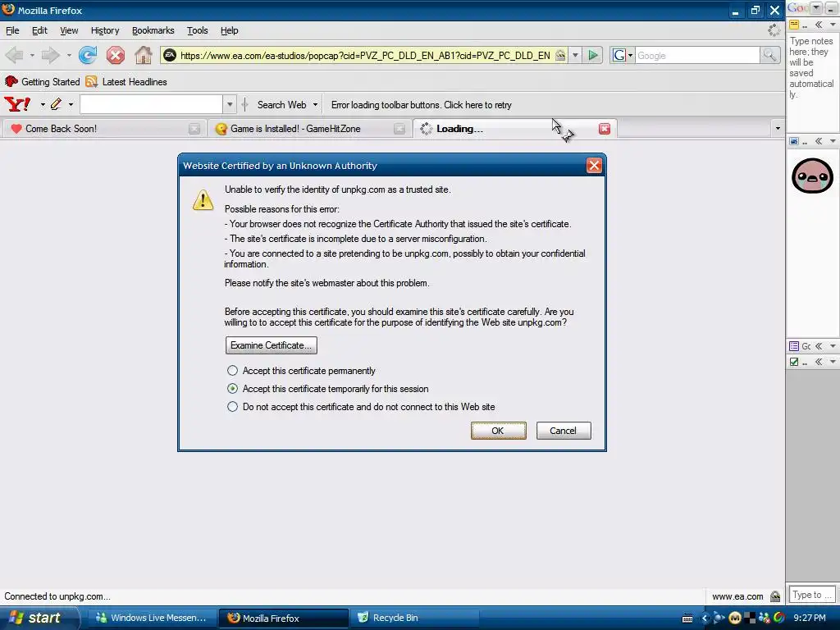
Task: Switch to the Come Back Soon! tab
Action: pyautogui.click(x=103, y=129)
